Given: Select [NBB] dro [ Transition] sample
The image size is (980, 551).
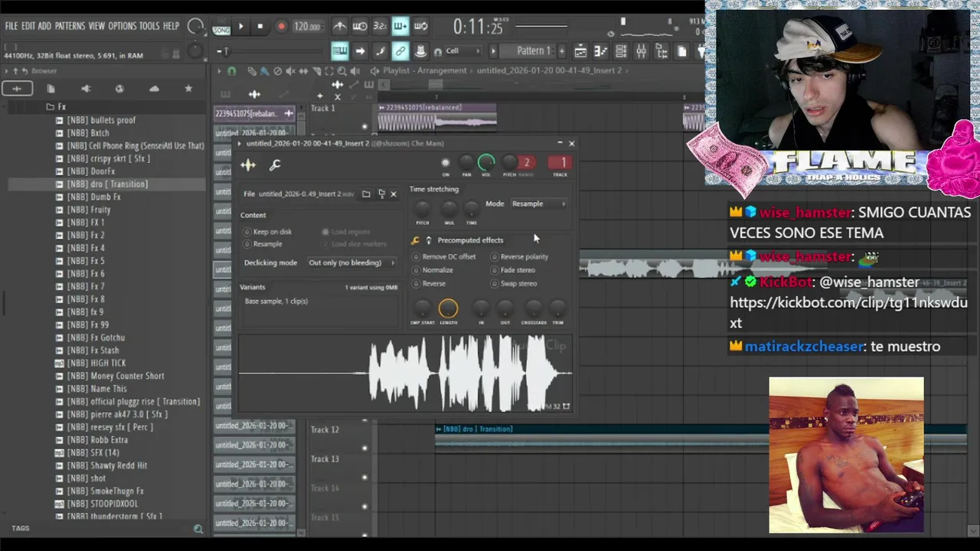Looking at the screenshot, I should point(107,184).
